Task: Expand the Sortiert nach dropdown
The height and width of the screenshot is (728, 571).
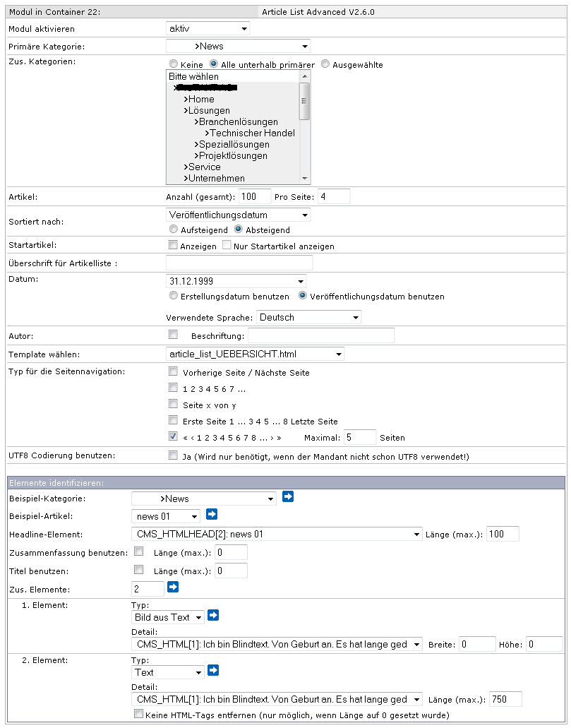Action: click(x=237, y=215)
